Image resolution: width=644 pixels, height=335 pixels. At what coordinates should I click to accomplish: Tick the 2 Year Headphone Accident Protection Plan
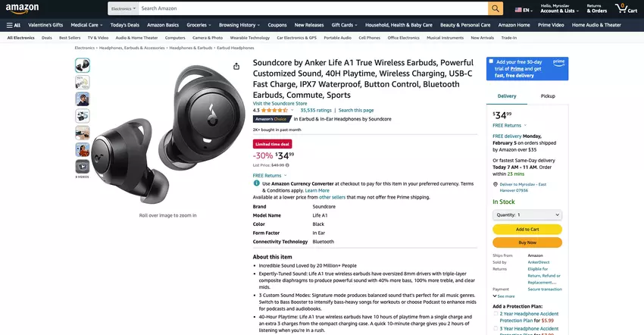pos(496,312)
